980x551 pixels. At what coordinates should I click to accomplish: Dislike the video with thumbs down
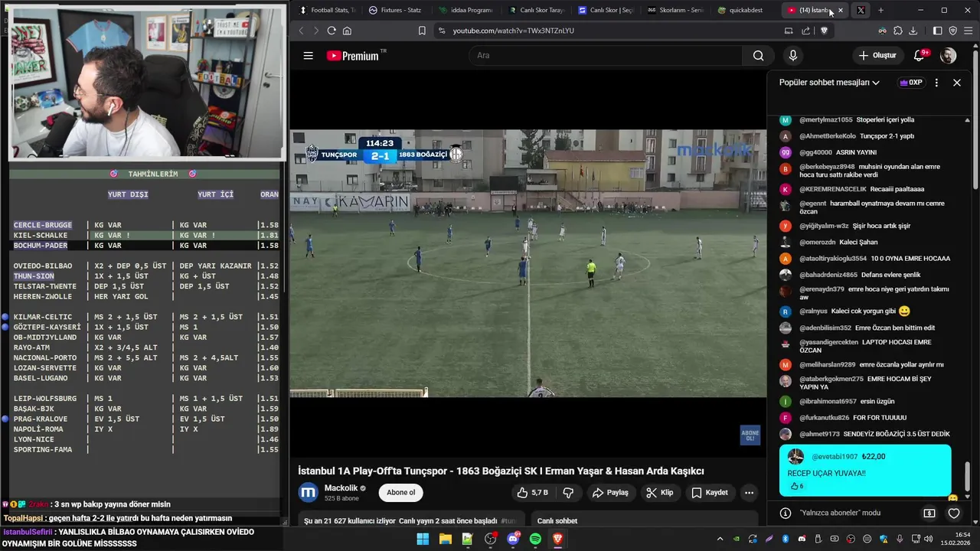568,493
